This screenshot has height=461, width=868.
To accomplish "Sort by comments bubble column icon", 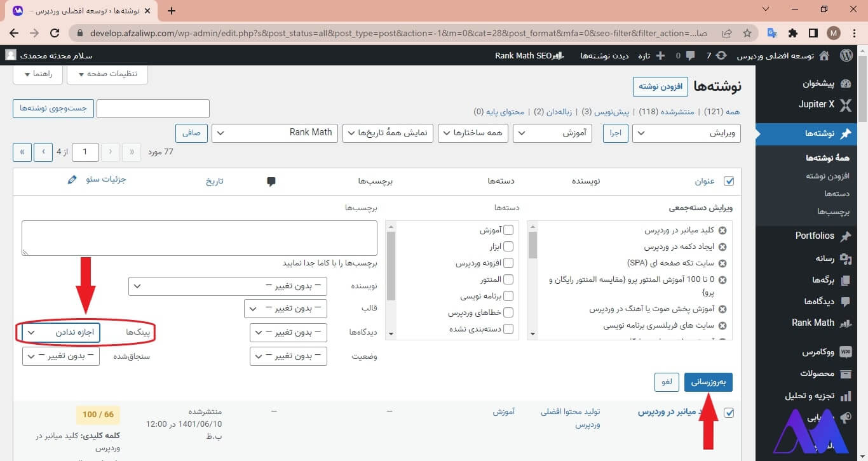I will [271, 182].
